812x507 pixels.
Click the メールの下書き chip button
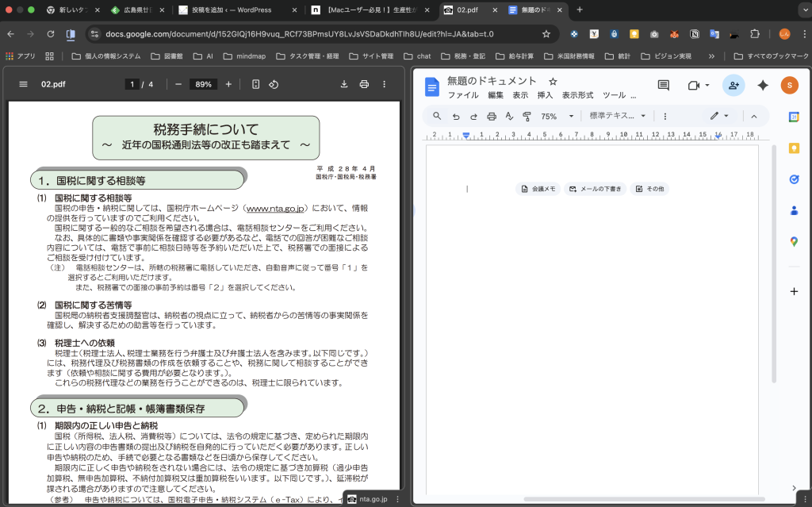[x=596, y=189]
